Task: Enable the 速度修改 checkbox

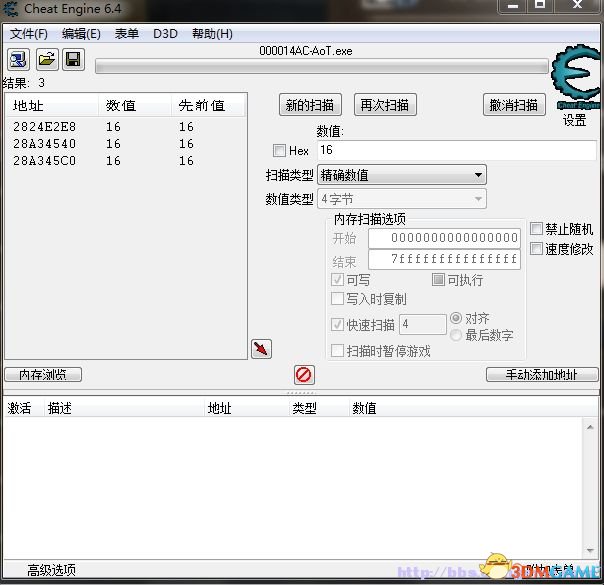Action: (x=536, y=248)
